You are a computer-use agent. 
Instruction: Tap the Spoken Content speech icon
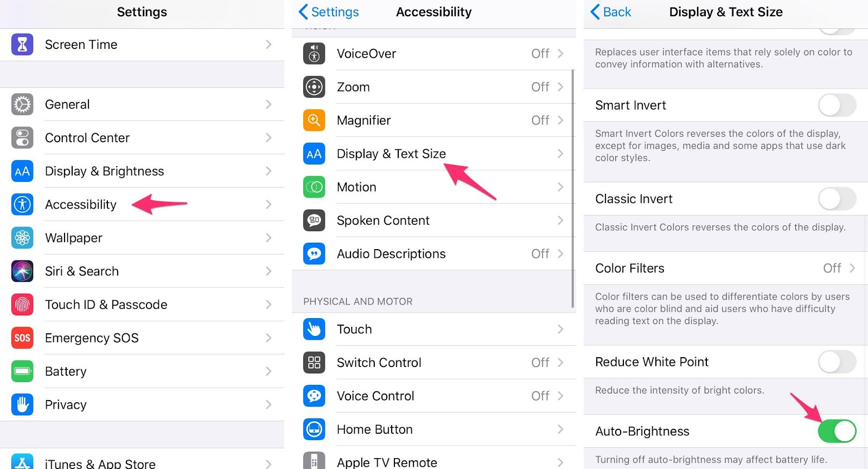314,220
